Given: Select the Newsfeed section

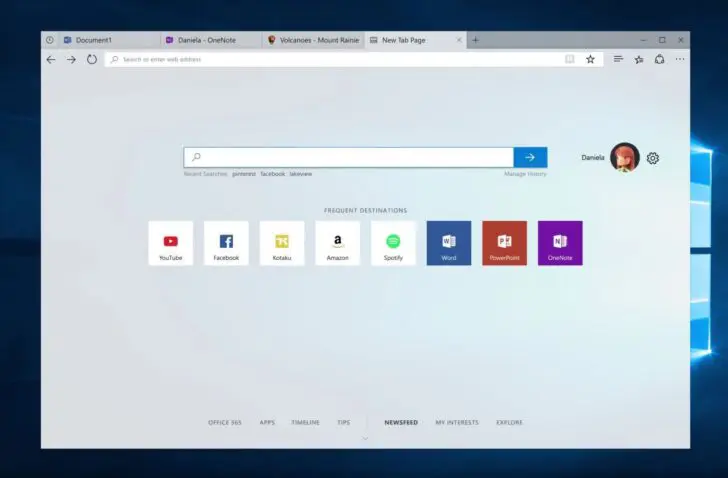Looking at the screenshot, I should [x=401, y=422].
